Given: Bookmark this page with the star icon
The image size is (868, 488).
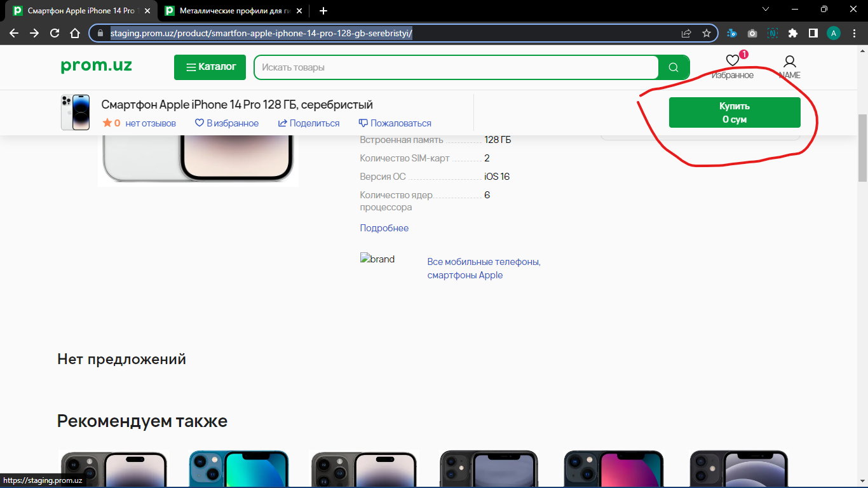Looking at the screenshot, I should pos(707,33).
